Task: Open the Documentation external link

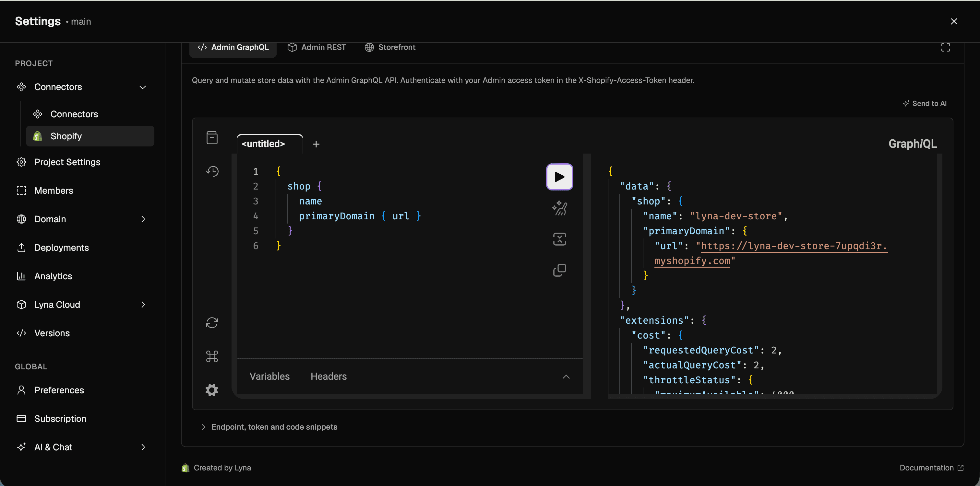Action: [931, 468]
